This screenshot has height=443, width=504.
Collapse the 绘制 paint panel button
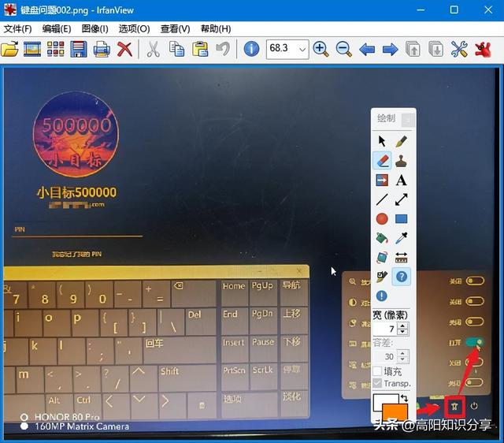pyautogui.click(x=408, y=121)
